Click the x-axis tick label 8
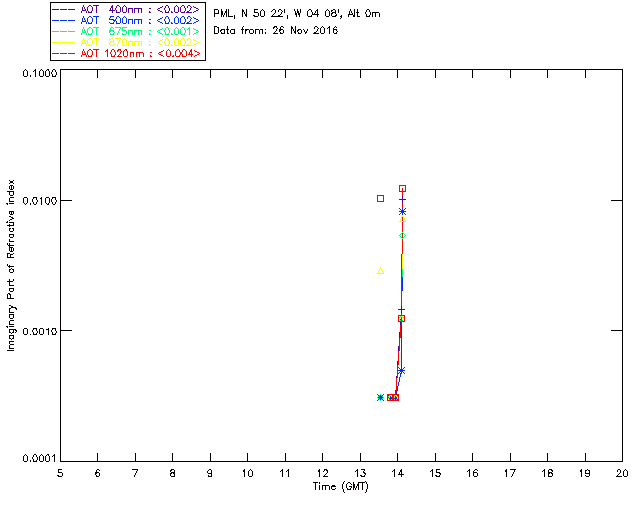 [173, 473]
